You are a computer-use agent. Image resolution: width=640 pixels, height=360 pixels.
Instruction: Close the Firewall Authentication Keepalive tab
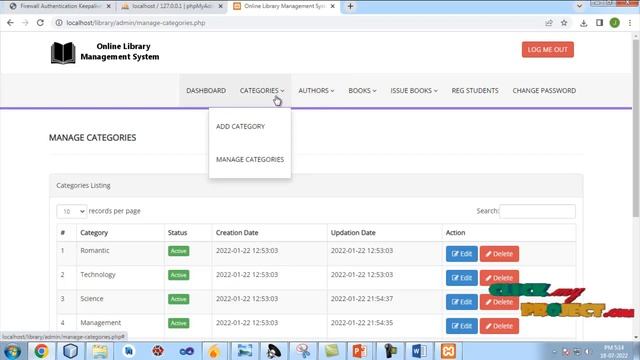click(109, 6)
